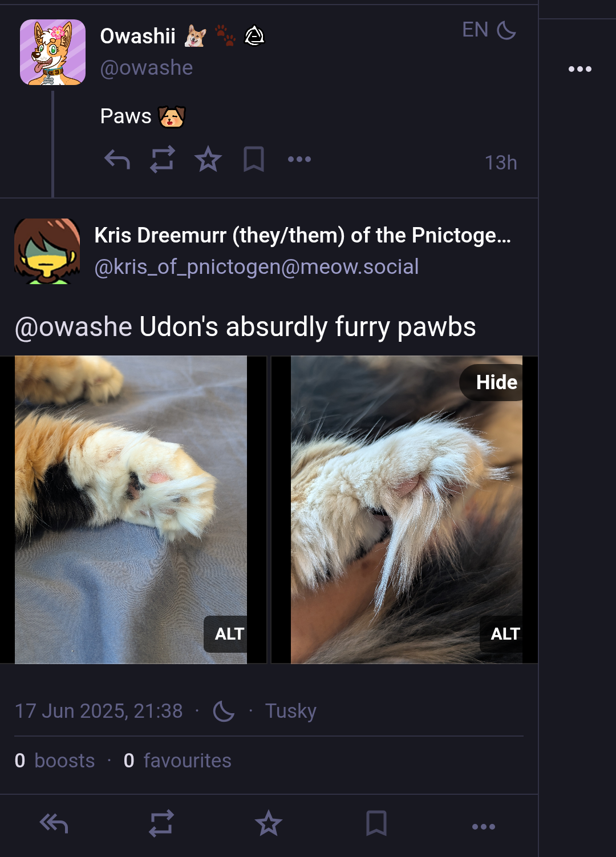Open the @kris_of_pnictogen@meow.social handle link

pyautogui.click(x=257, y=266)
